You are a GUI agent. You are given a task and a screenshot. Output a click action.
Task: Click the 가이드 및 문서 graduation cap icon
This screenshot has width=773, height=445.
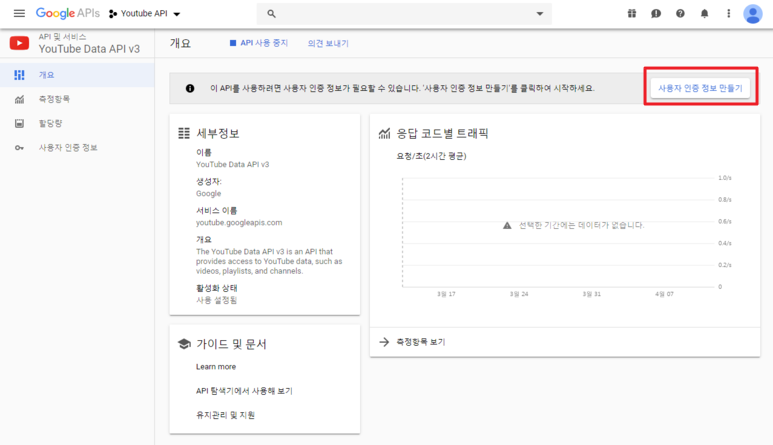184,343
